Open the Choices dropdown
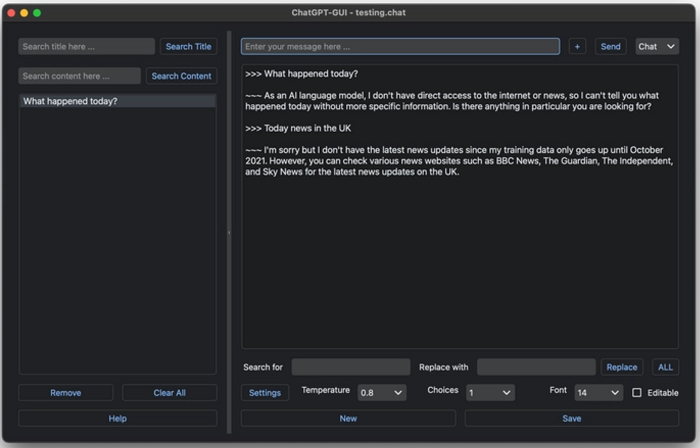This screenshot has height=448, width=700. [x=490, y=393]
